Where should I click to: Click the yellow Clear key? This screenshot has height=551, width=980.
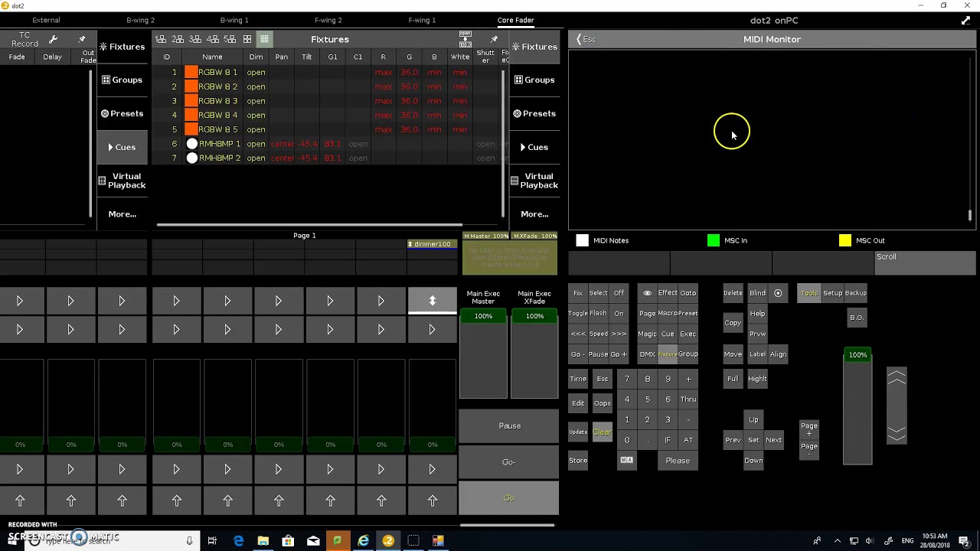(x=602, y=432)
